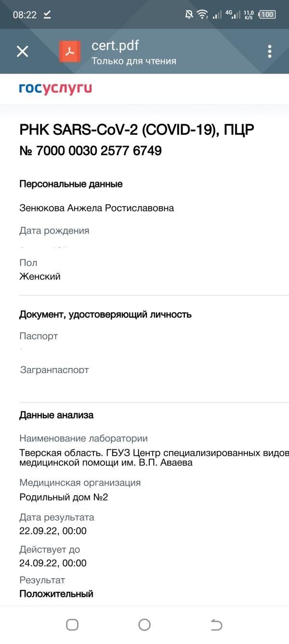Tap the download checkmark status icon
The width and height of the screenshot is (289, 644).
(x=47, y=15)
